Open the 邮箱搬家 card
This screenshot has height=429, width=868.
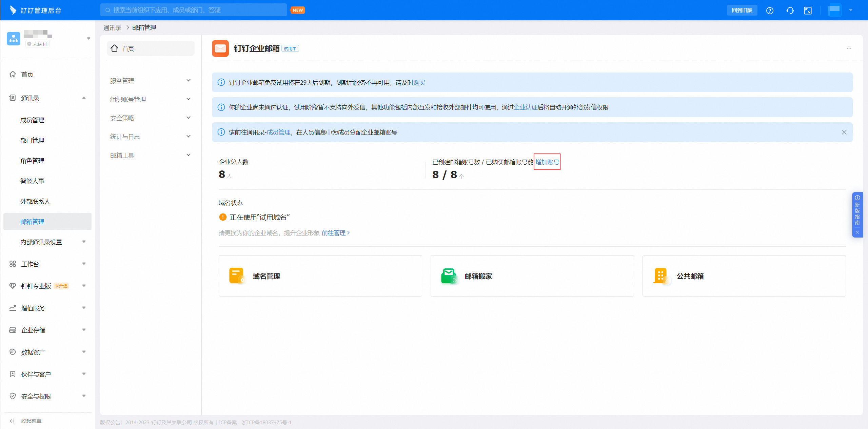click(532, 276)
